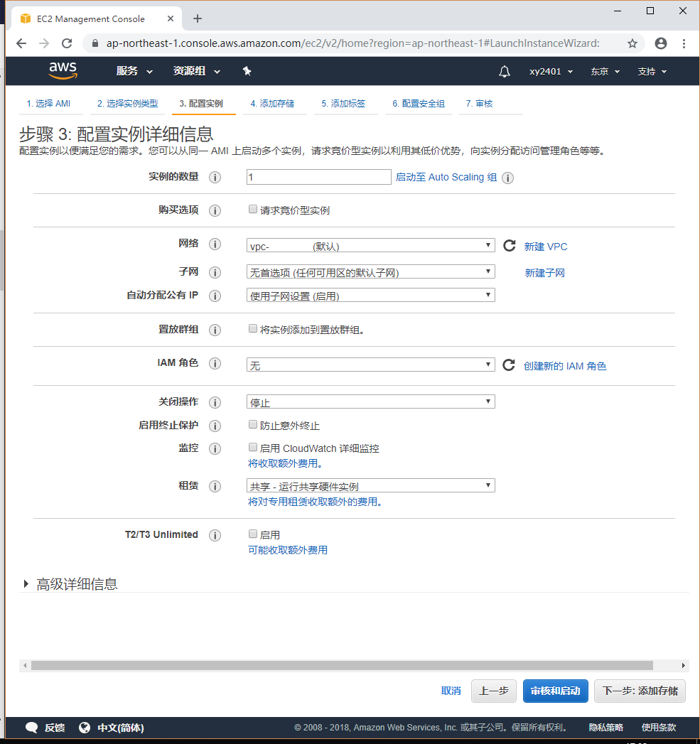Refresh the IAM role list icon
The image size is (700, 744).
509,365
